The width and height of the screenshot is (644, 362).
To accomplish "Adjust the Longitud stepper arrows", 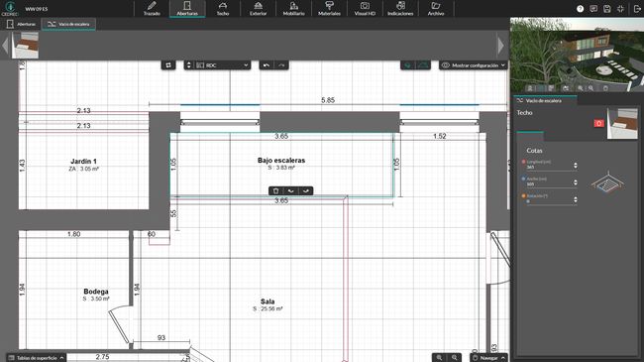I will click(x=576, y=166).
